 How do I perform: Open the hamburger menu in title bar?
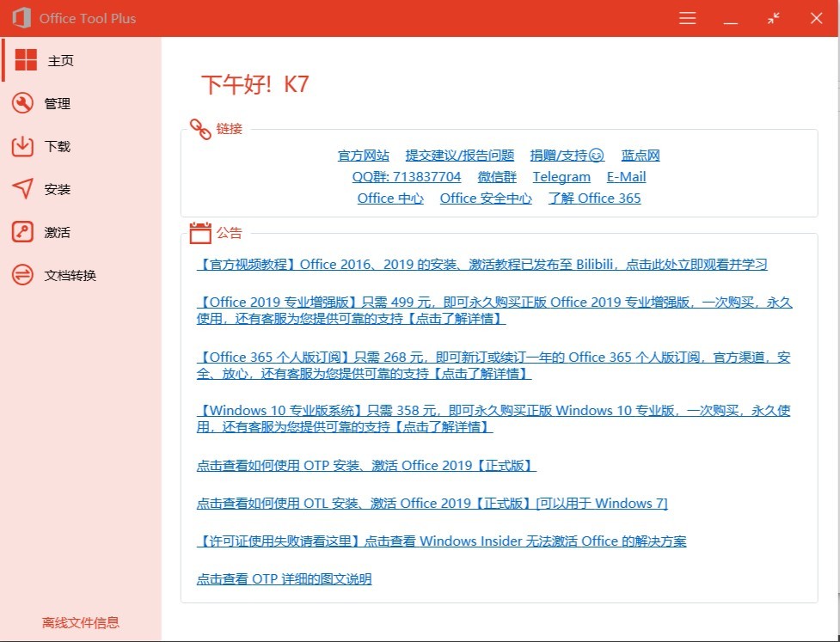coord(687,18)
